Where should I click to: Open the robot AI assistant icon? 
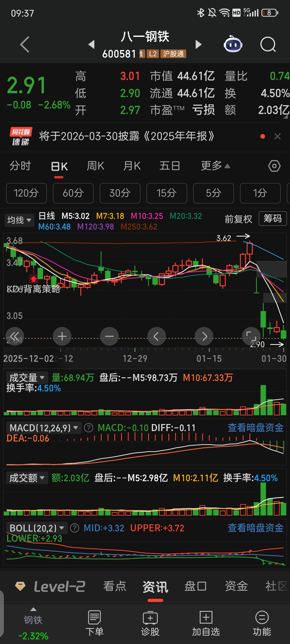[233, 44]
